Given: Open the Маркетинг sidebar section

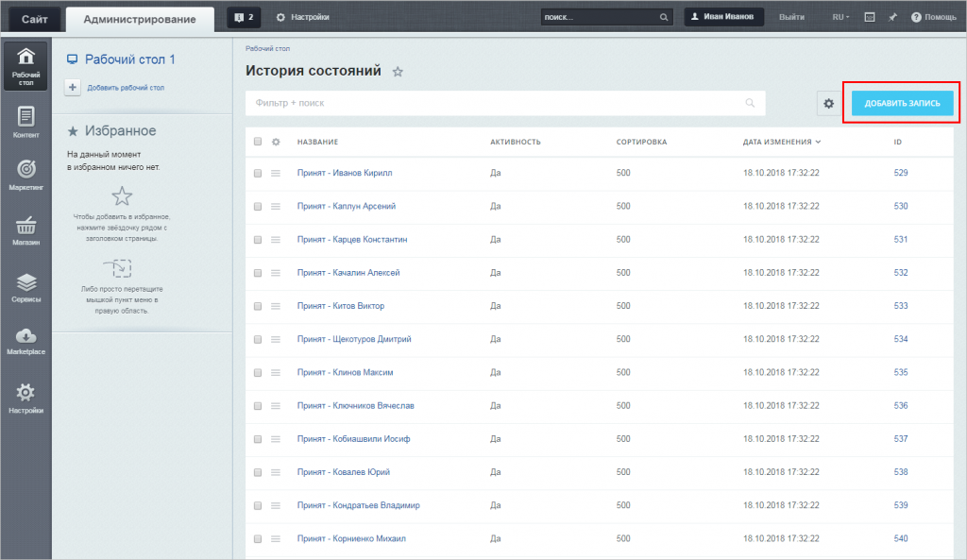Looking at the screenshot, I should click(25, 175).
